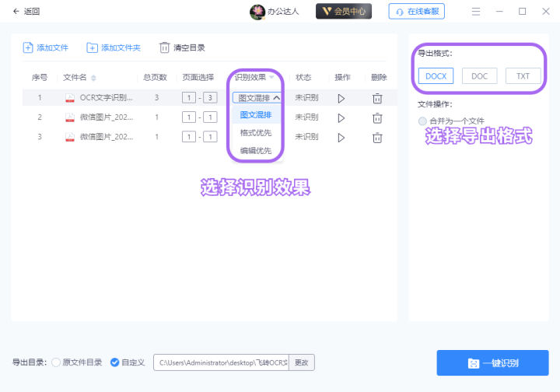560x392 pixels.
Task: Select PDF icon of OCR文字识别 file
Action: (x=70, y=98)
